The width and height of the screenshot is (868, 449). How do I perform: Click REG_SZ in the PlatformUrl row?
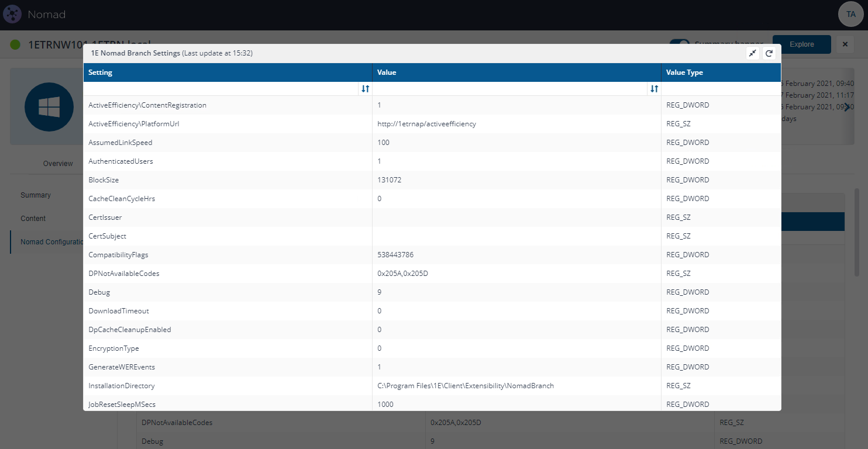coord(678,124)
